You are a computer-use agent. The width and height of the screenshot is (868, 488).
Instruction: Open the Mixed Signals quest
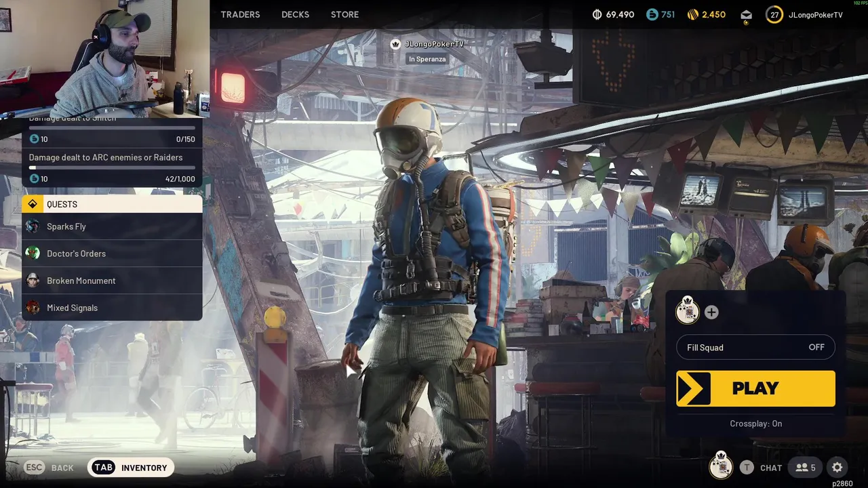[x=112, y=308]
